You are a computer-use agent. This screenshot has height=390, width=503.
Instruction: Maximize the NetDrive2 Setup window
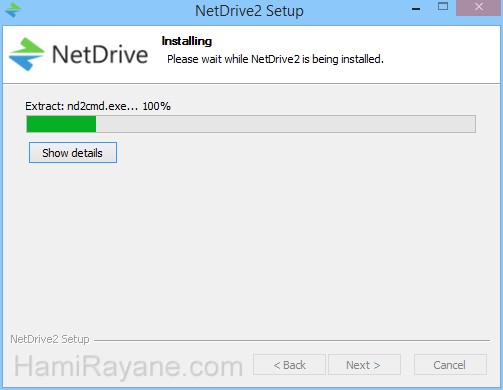[x=443, y=7]
